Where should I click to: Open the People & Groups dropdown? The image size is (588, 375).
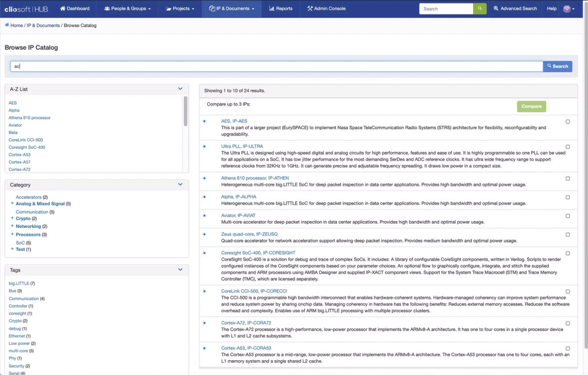tap(127, 8)
